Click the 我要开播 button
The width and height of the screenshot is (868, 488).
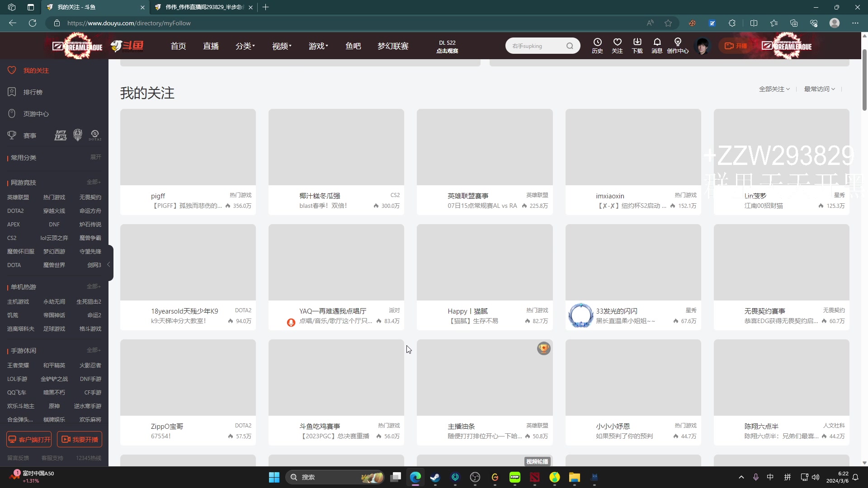point(80,439)
